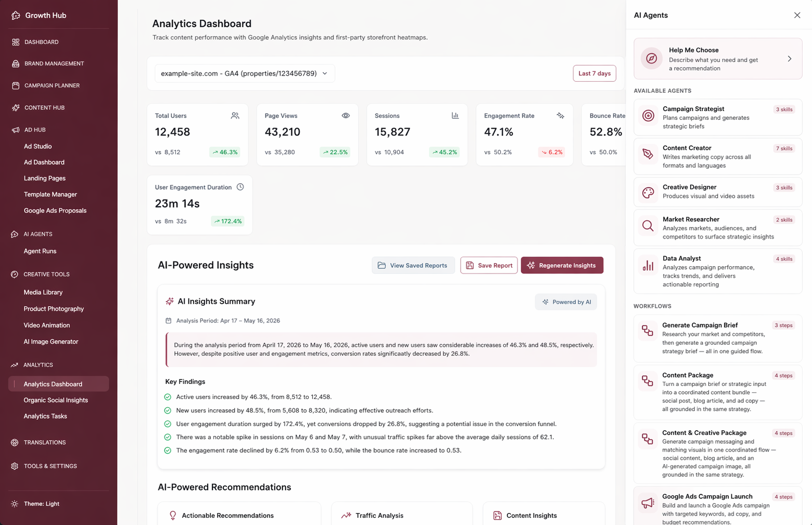The width and height of the screenshot is (812, 525).
Task: Open Google Ads Proposals
Action: (55, 210)
